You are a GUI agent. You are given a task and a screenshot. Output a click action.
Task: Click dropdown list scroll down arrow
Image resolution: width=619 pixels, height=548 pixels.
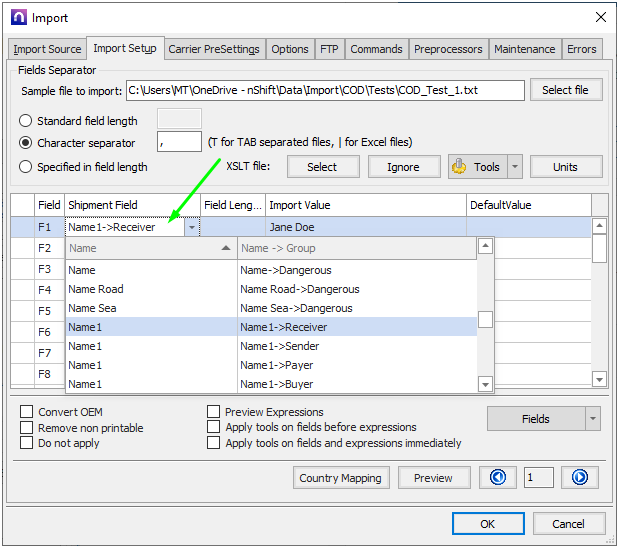pos(485,384)
